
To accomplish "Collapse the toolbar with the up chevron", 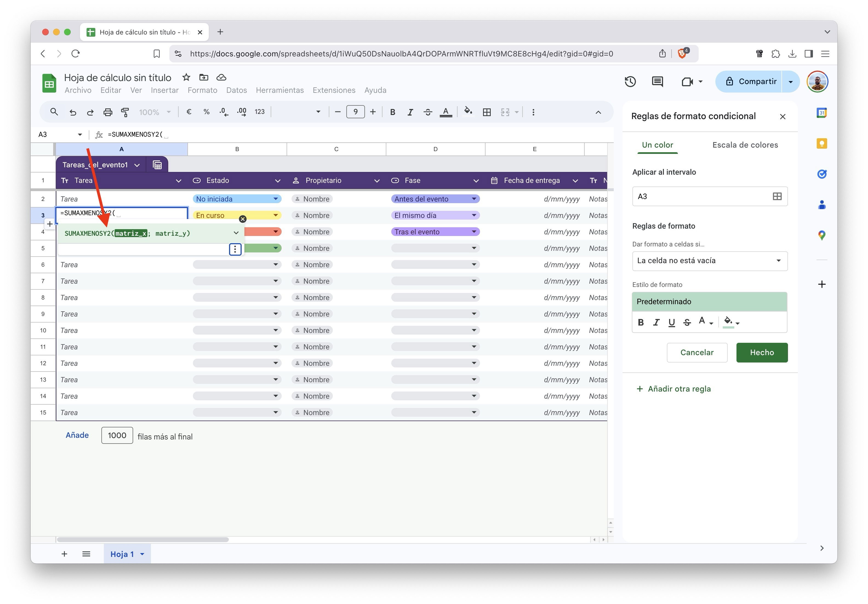I will (x=598, y=112).
